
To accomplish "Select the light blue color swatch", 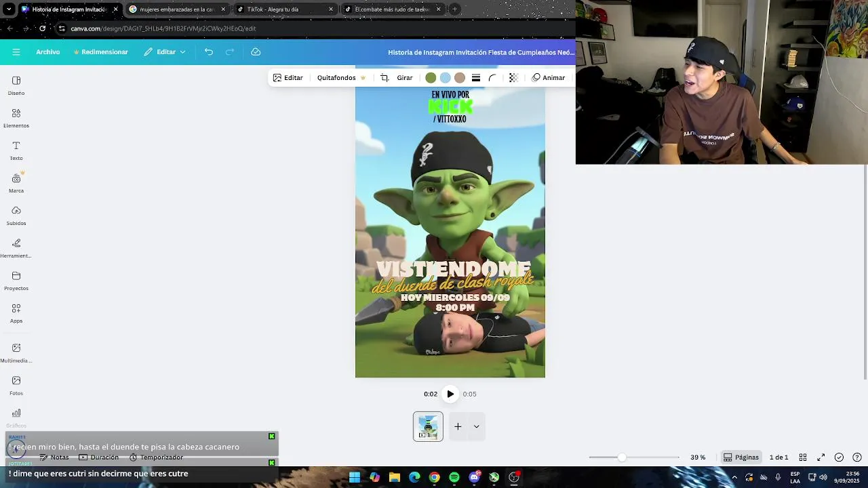I will [445, 78].
